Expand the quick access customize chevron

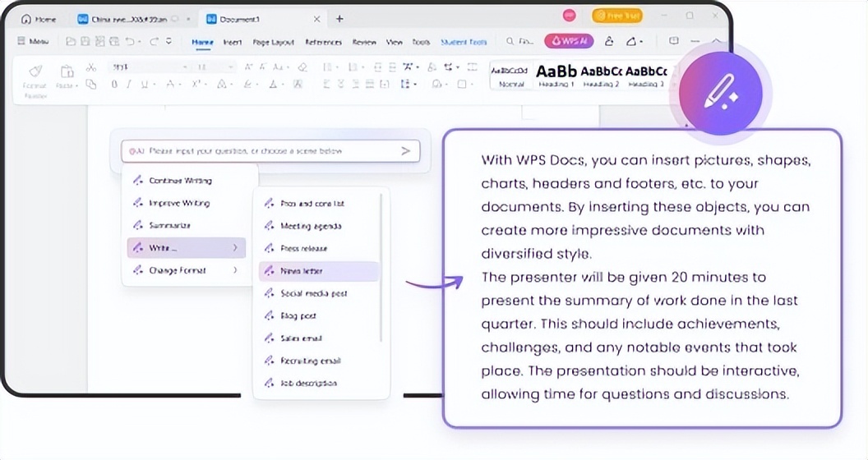pos(169,41)
